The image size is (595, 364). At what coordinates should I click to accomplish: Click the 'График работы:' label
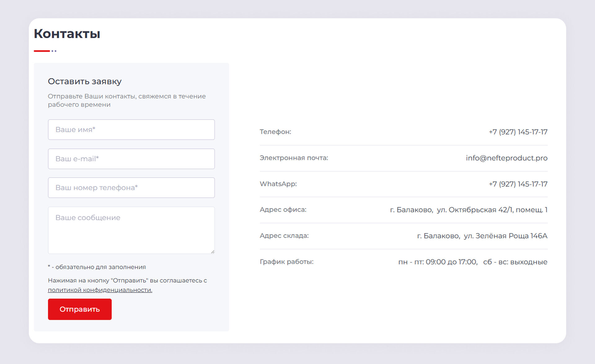tap(286, 262)
